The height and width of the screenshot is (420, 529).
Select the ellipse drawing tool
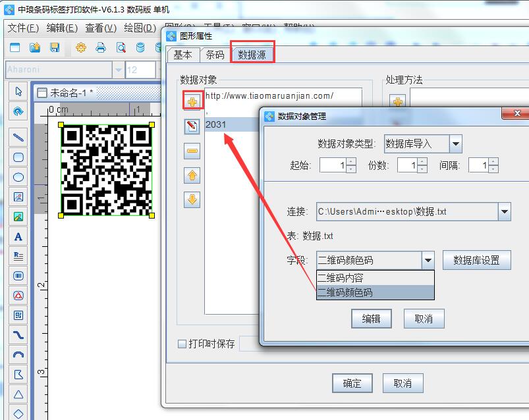coord(18,177)
